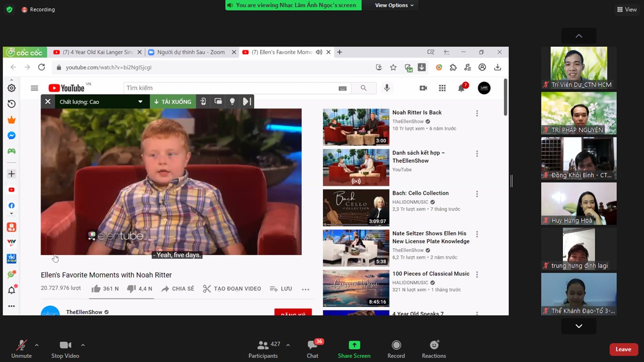Open a new browser tab
644x362 pixels.
(340, 52)
